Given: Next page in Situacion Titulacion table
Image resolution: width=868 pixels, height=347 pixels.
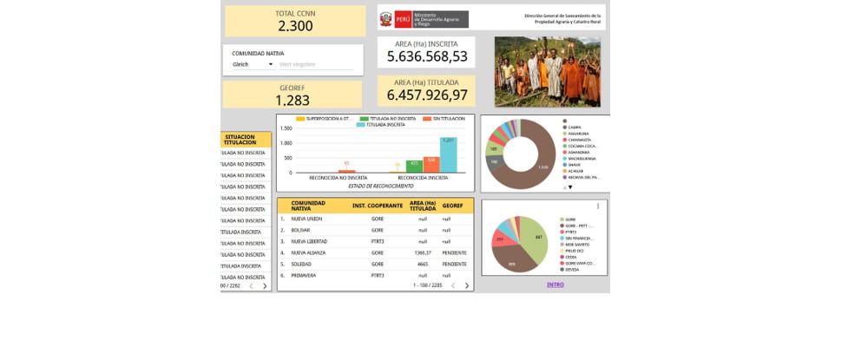Looking at the screenshot, I should click(x=265, y=286).
